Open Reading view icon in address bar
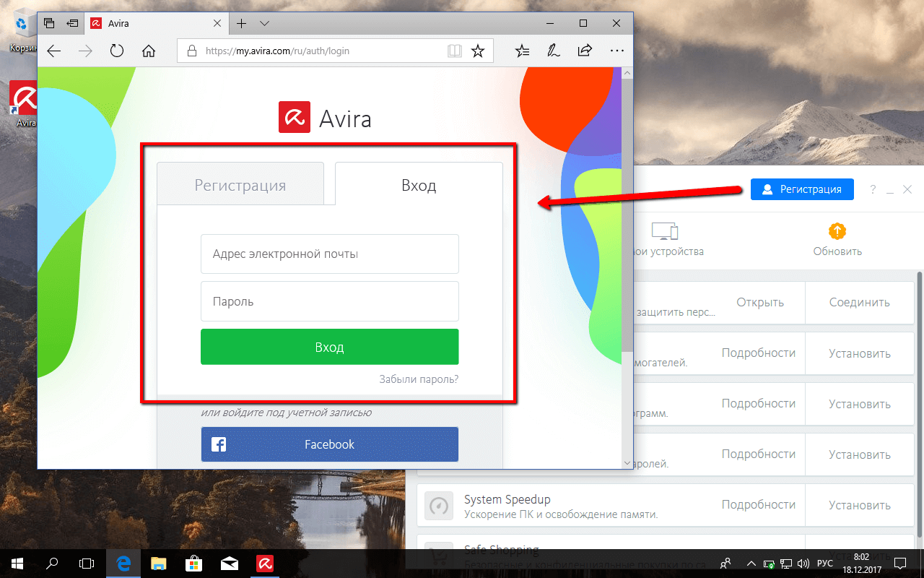The height and width of the screenshot is (578, 924). 454,51
